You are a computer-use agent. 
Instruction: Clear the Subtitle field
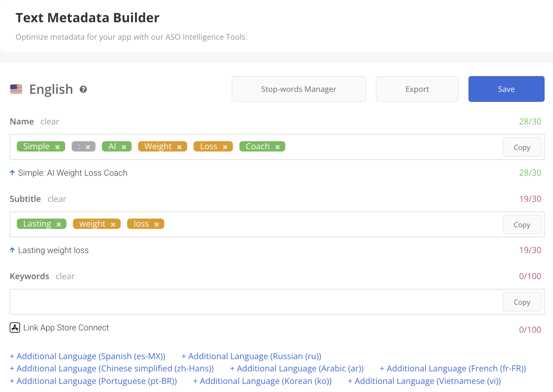point(57,199)
